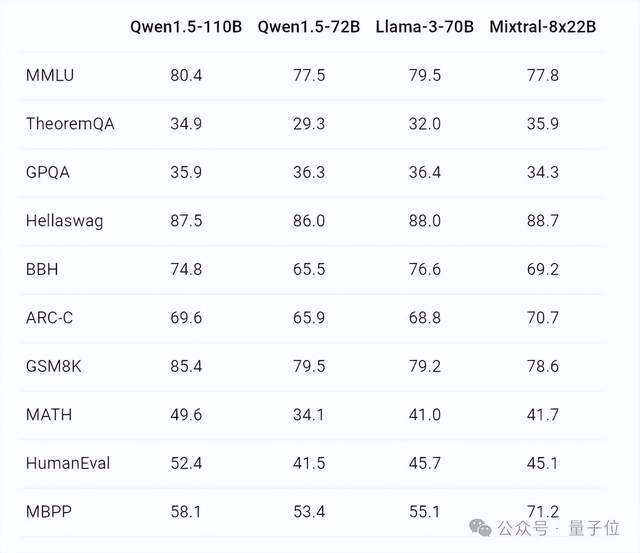The width and height of the screenshot is (640, 553).
Task: Select the HumanEval row label
Action: (68, 463)
